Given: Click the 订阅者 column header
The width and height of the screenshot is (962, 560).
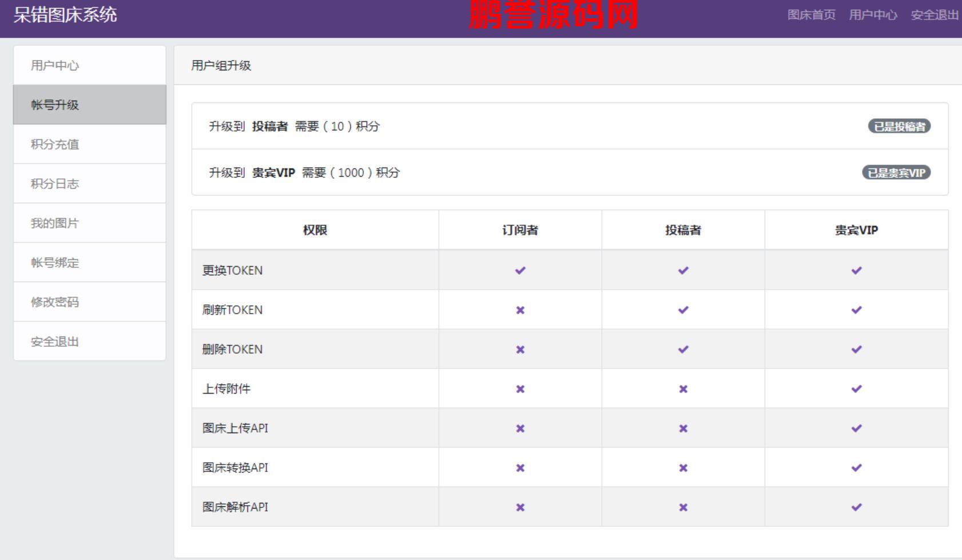Looking at the screenshot, I should pyautogui.click(x=520, y=230).
